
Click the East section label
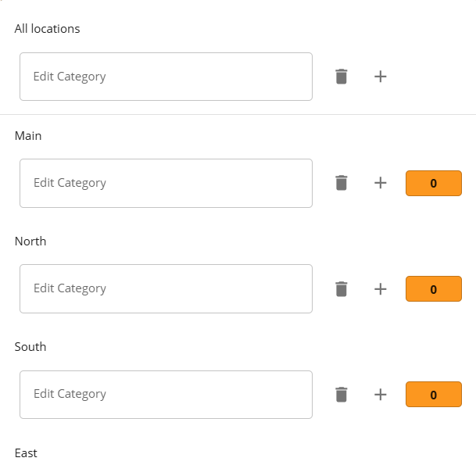(26, 453)
